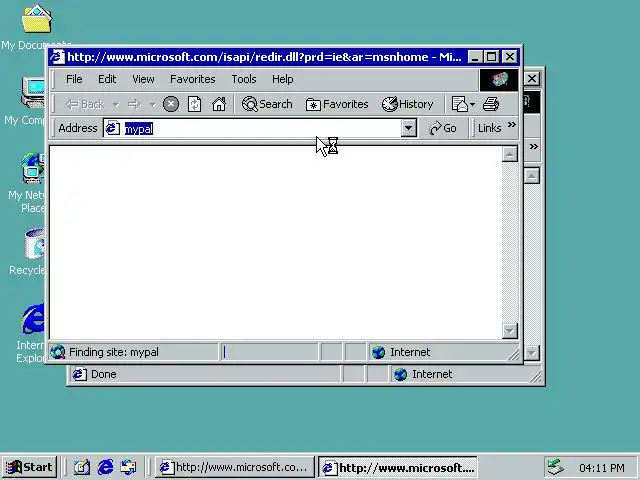
Task: Click the network system tray icon
Action: pyautogui.click(x=555, y=467)
